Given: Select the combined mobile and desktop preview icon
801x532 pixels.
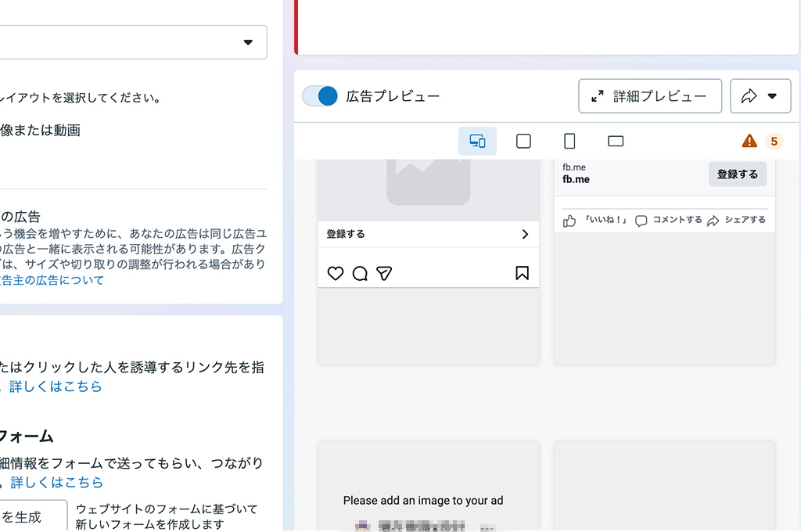Looking at the screenshot, I should pyautogui.click(x=477, y=141).
